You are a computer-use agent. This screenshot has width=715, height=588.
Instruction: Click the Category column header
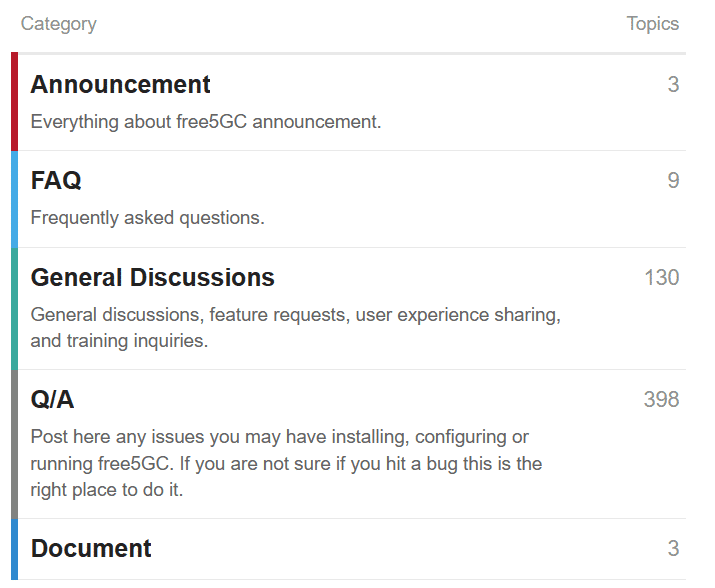tap(59, 24)
